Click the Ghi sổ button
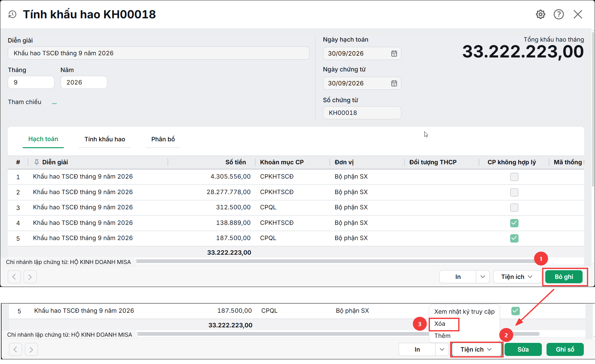 click(x=565, y=349)
